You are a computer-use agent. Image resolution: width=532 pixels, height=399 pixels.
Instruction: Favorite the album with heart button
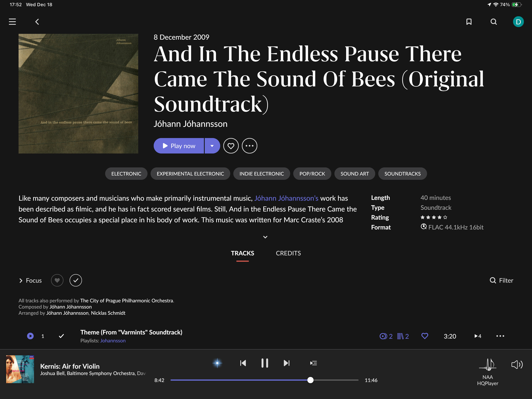(x=231, y=146)
